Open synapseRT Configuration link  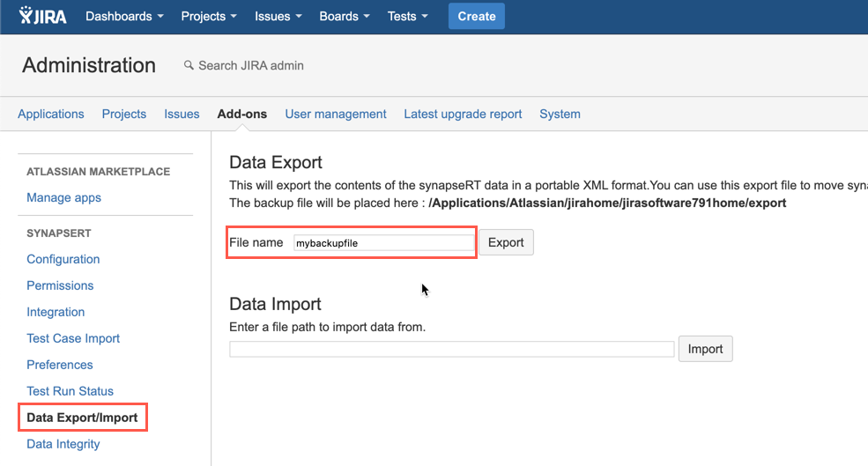click(x=63, y=259)
